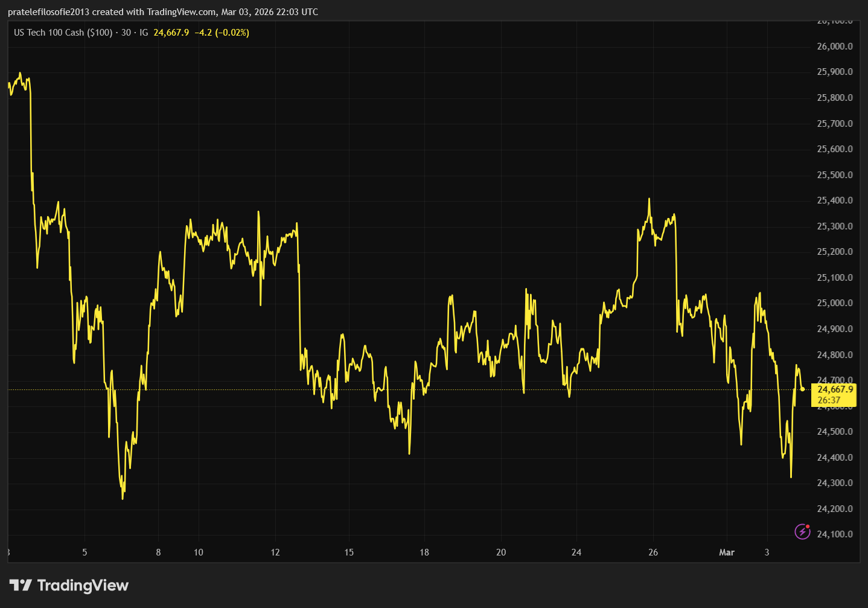
Task: Click the 25,400.0 value on the price scale
Action: click(835, 200)
